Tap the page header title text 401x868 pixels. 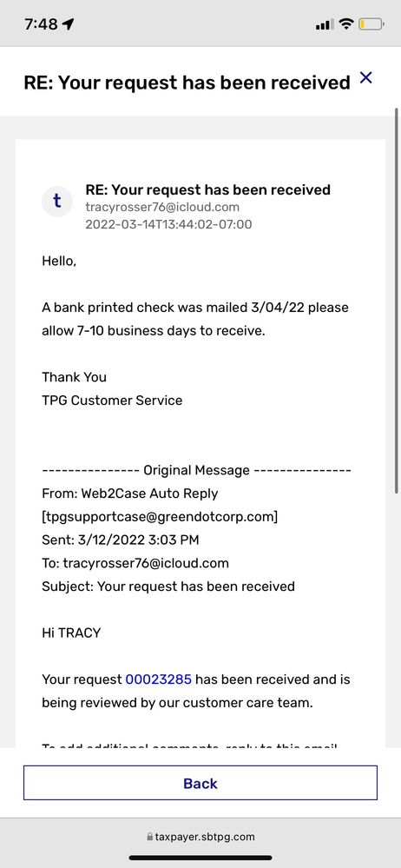click(x=187, y=83)
